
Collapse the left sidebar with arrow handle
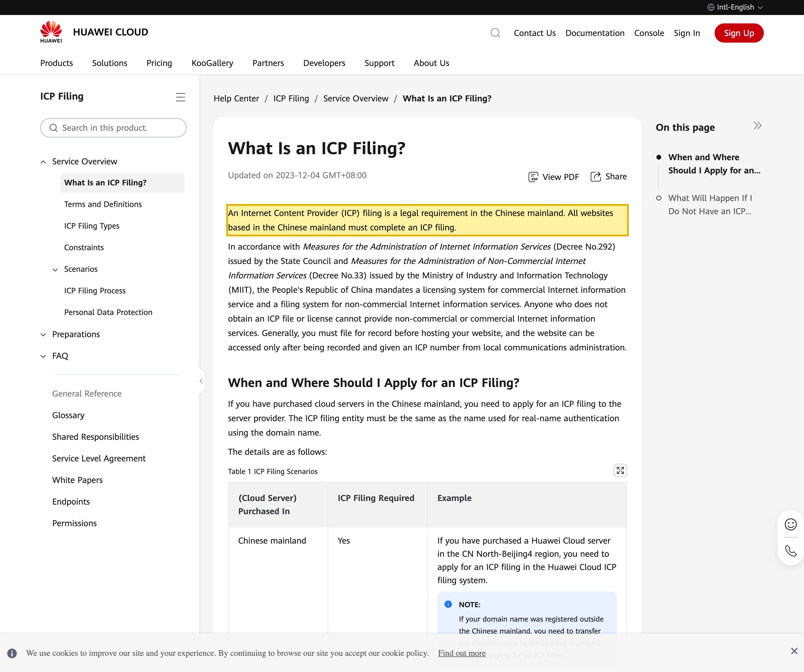pos(201,381)
